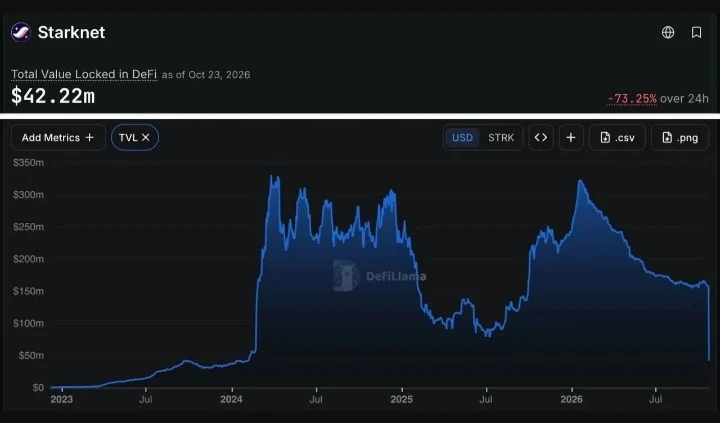Click the -73.25% change figure
720x423 pixels.
tap(632, 99)
